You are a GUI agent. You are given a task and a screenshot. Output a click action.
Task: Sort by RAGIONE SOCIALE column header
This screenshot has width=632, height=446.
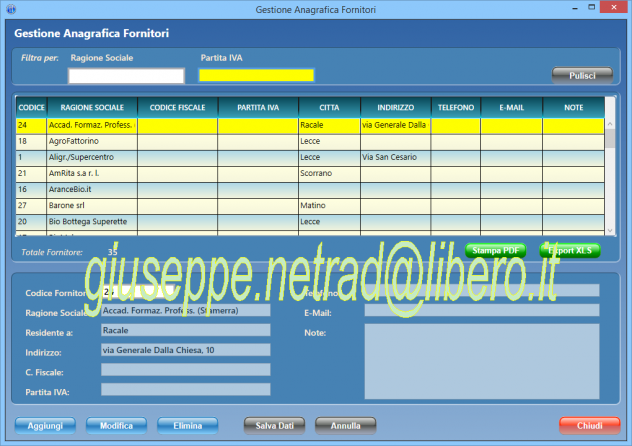tap(92, 108)
